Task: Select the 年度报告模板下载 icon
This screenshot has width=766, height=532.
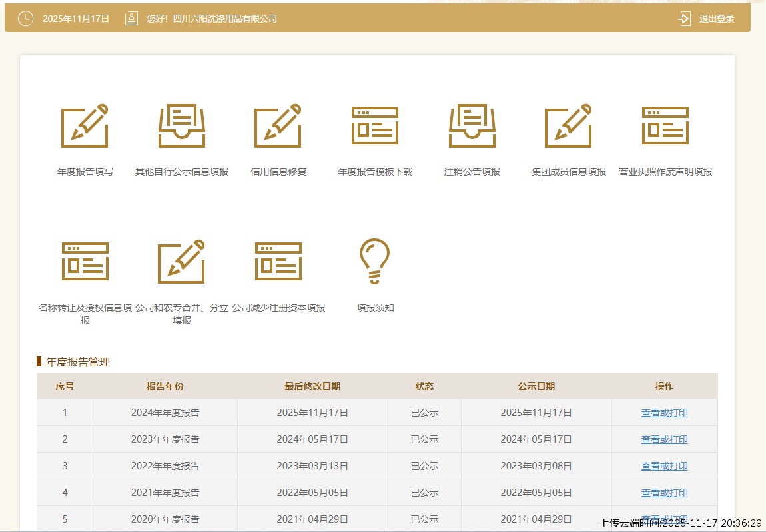Action: pyautogui.click(x=375, y=127)
